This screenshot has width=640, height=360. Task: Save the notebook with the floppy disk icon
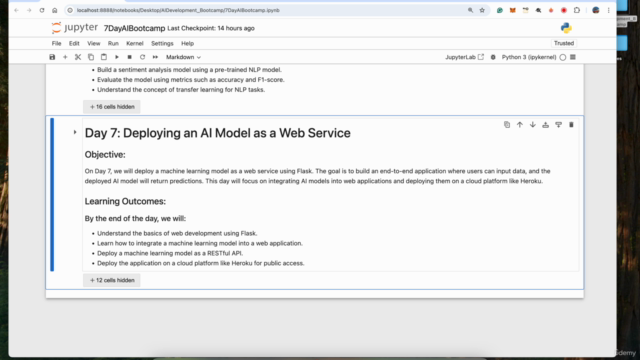pos(52,57)
